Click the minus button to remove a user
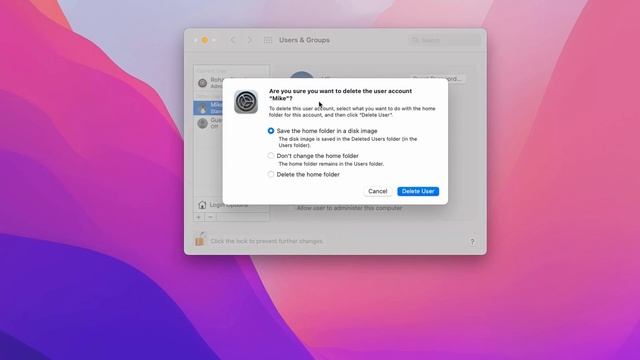640x360 pixels. pos(210,217)
